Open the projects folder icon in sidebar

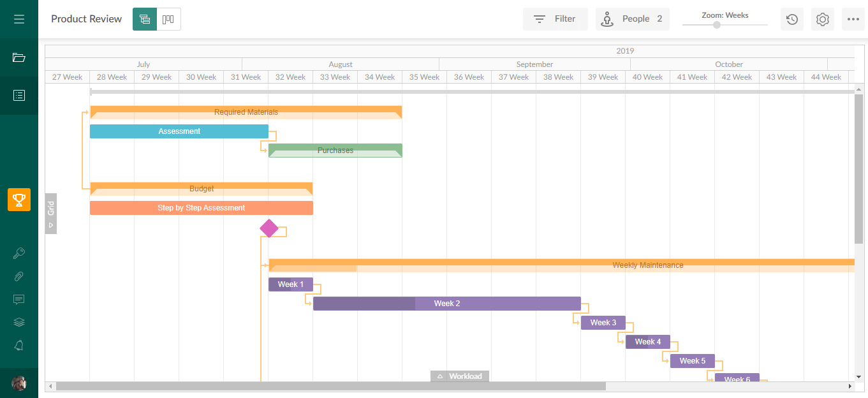click(19, 57)
